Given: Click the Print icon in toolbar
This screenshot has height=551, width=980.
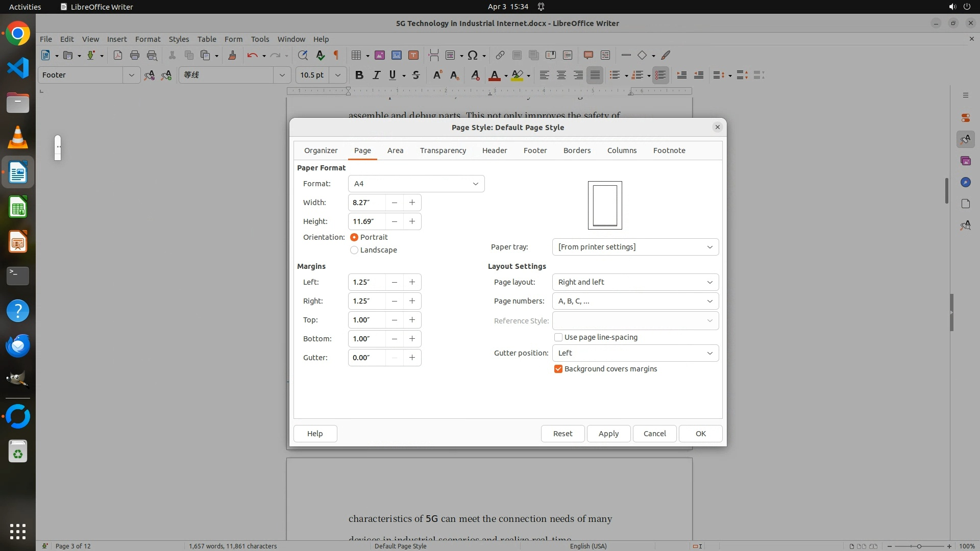Looking at the screenshot, I should 135,55.
